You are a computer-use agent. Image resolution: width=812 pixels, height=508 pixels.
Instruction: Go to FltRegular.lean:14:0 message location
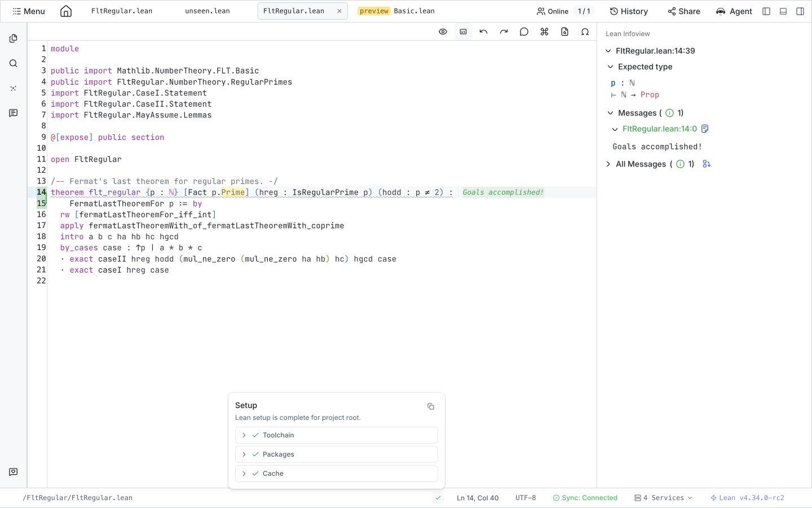(x=660, y=129)
